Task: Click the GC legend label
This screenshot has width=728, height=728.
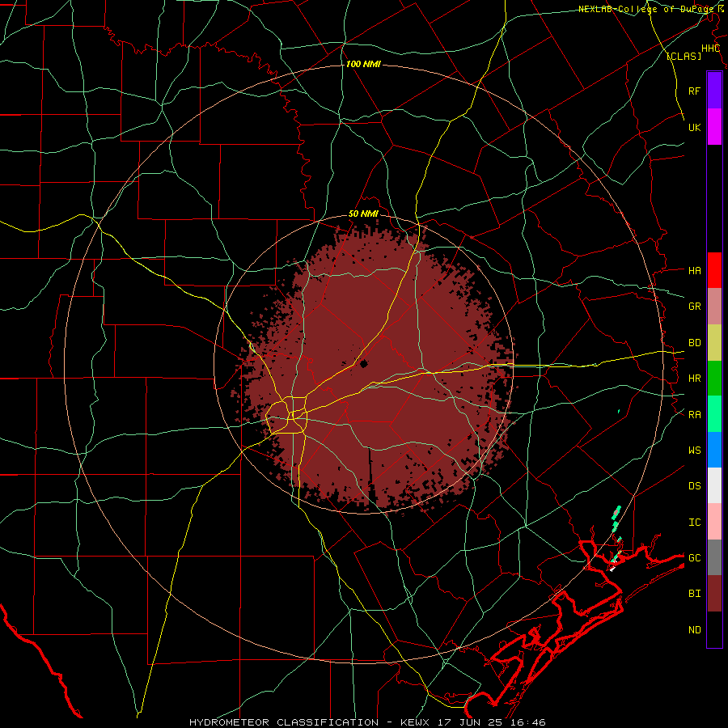Action: click(694, 557)
